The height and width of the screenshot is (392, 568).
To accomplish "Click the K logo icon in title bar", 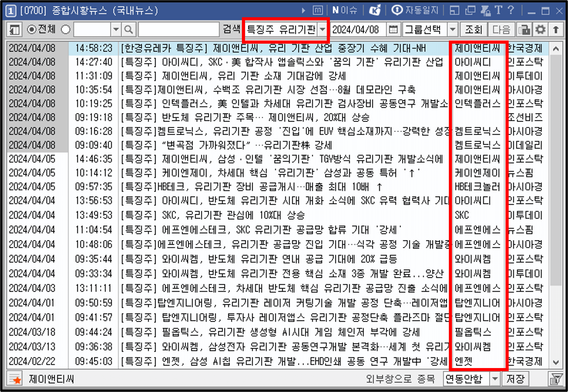I will (375, 10).
